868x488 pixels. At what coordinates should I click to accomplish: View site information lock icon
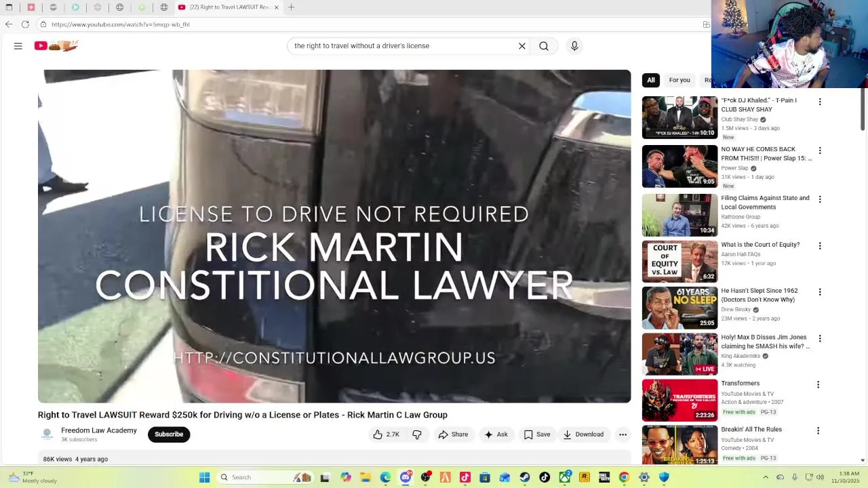point(43,24)
